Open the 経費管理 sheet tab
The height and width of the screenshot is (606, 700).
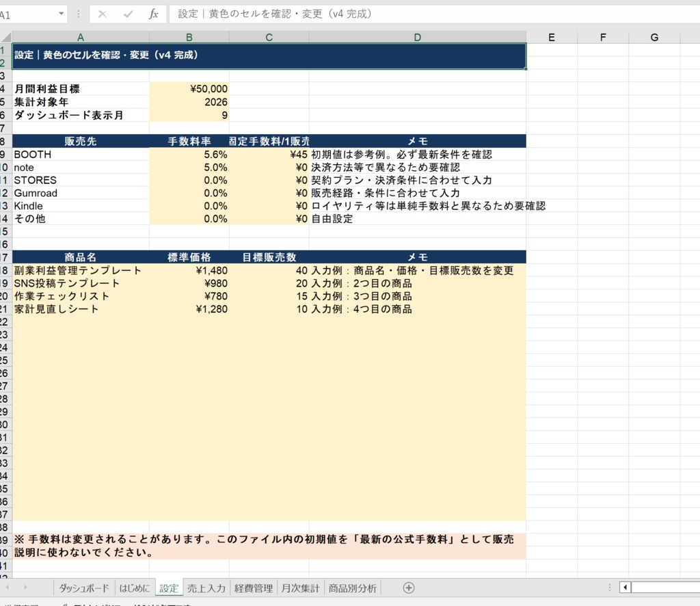coord(254,588)
